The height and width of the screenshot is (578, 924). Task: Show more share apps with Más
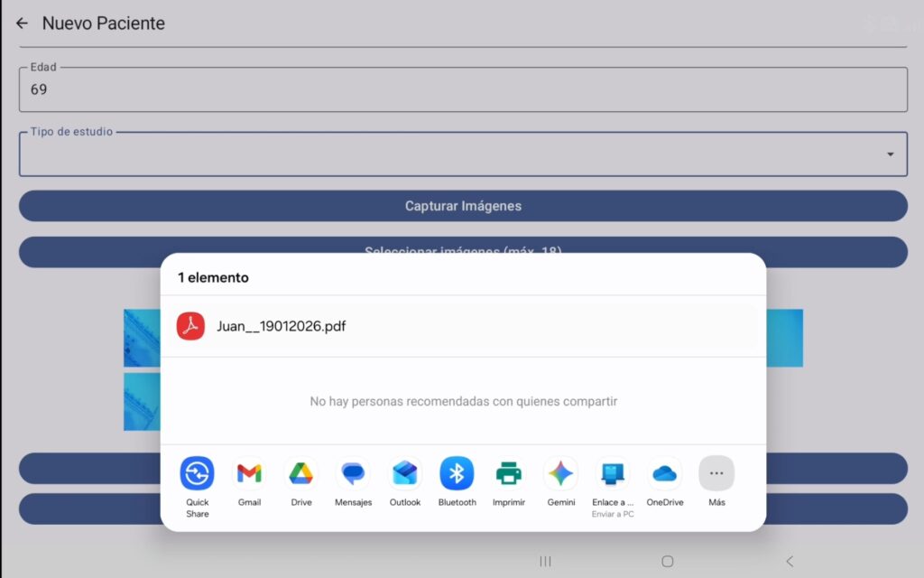[716, 473]
